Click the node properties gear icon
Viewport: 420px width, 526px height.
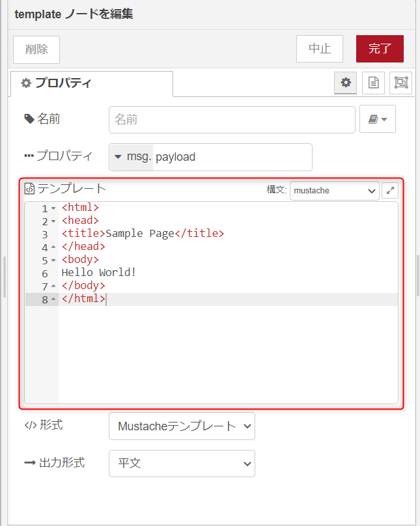(345, 83)
